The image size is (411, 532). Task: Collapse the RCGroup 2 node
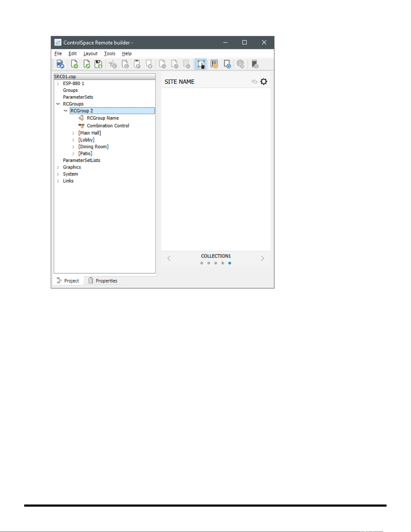66,111
